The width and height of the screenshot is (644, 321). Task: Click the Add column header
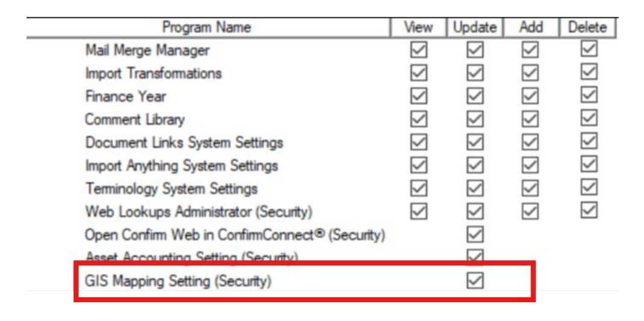(x=530, y=28)
